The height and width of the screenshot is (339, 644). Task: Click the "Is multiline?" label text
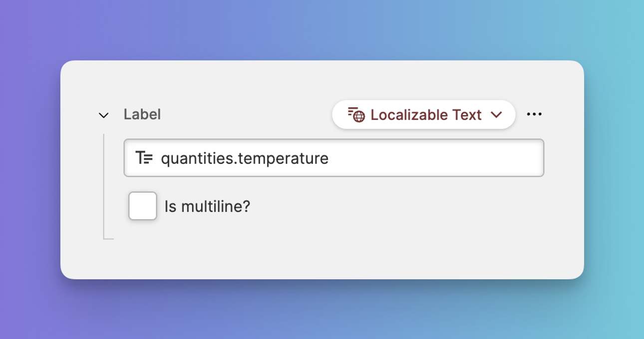[x=207, y=206]
